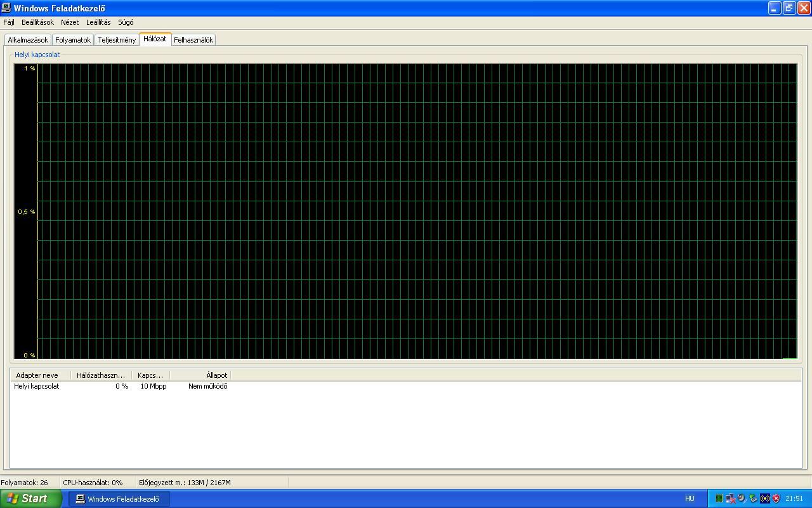Open the speaker volume tray icon
This screenshot has width=812, height=508.
(x=742, y=498)
